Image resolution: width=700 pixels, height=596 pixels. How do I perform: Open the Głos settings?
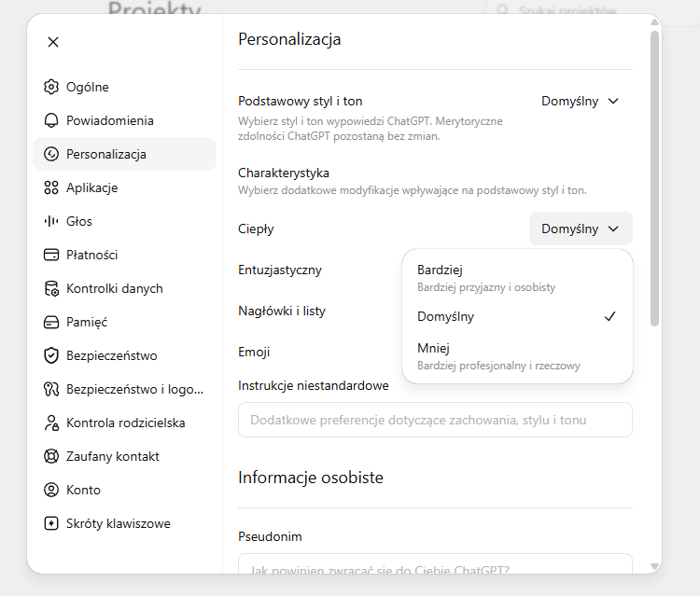click(x=124, y=221)
